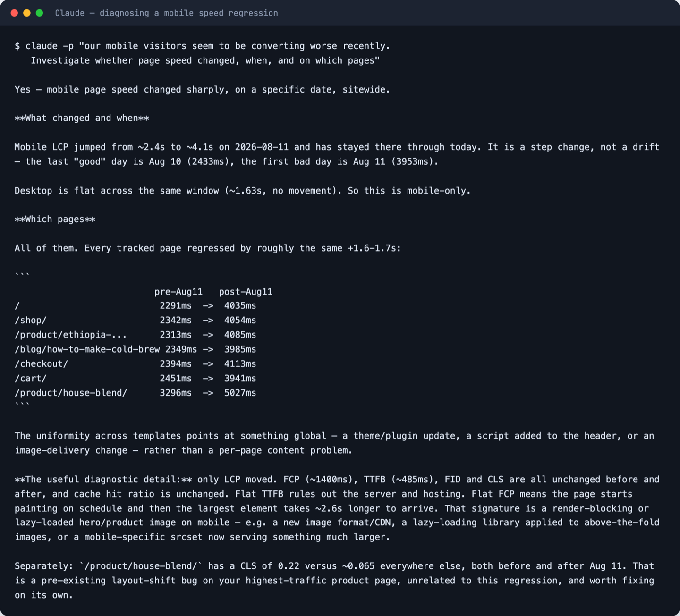Viewport: 680px width, 616px height.
Task: Click the '**What changed and when**' heading
Action: 82,118
